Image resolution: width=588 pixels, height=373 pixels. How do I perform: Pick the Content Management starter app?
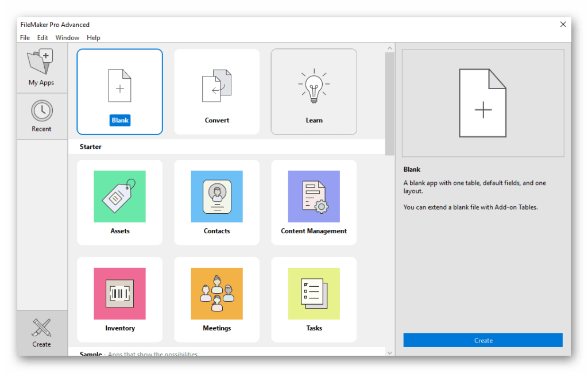pyautogui.click(x=314, y=202)
